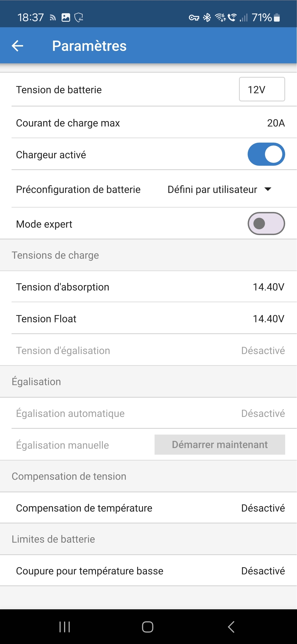Image resolution: width=297 pixels, height=644 pixels.
Task: Tap the dropdown arrow beside Défini par utilisateur
Action: tap(268, 189)
